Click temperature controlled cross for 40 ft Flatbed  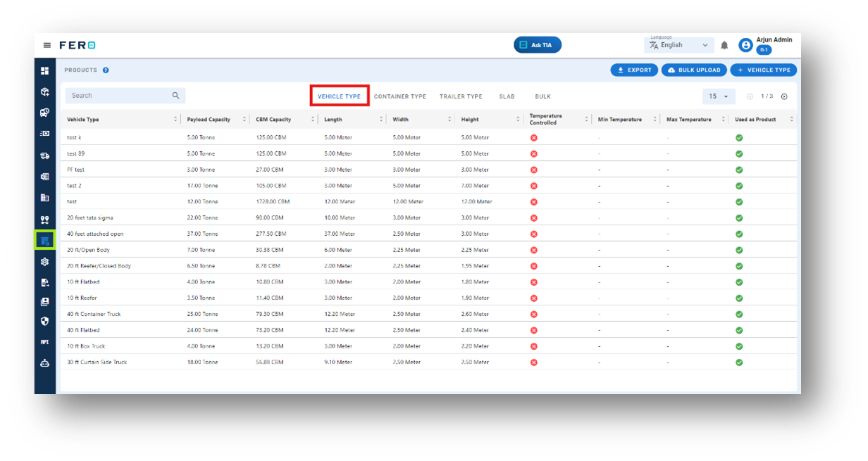tap(533, 330)
